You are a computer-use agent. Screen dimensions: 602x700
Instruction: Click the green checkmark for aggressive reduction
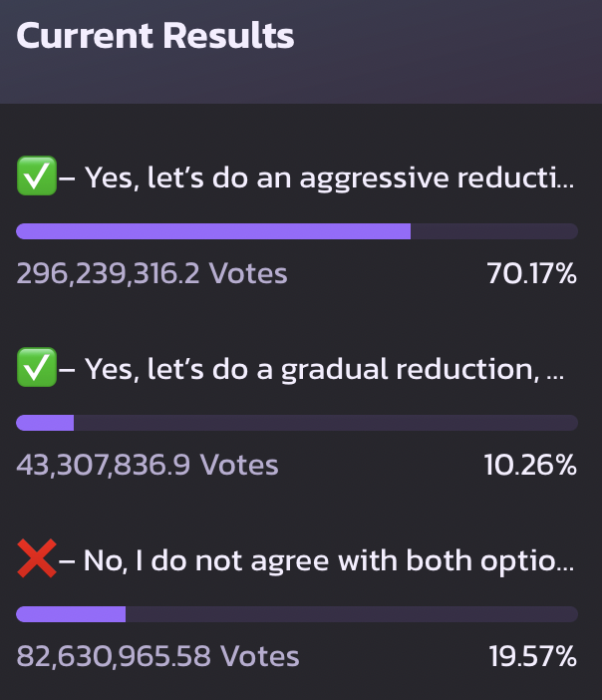click(37, 175)
